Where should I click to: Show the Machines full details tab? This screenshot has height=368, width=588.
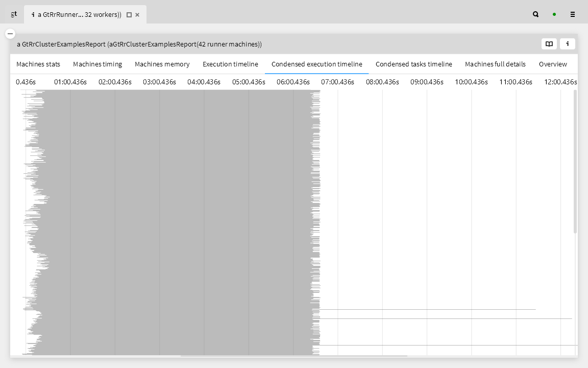(x=495, y=64)
